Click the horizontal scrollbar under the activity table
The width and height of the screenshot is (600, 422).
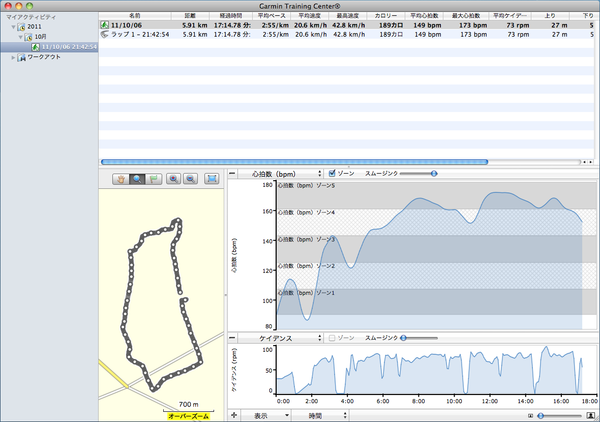pos(294,162)
